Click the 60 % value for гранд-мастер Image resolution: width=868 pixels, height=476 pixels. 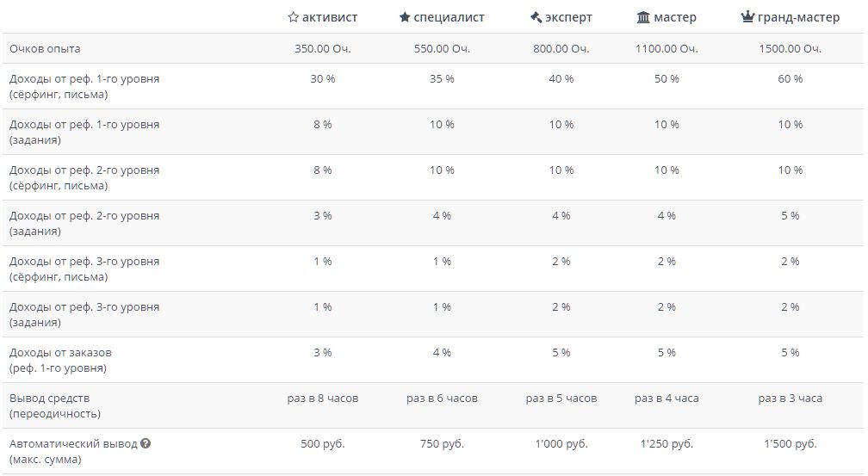click(790, 79)
